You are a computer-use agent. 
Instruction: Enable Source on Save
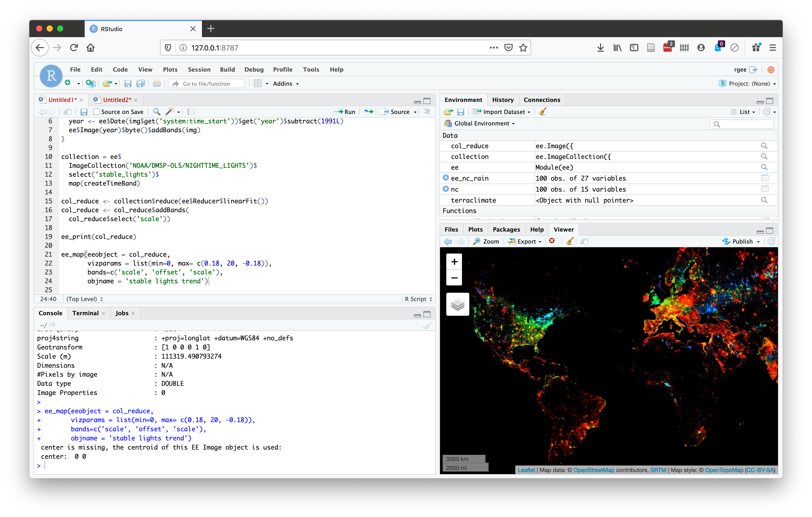click(x=97, y=112)
